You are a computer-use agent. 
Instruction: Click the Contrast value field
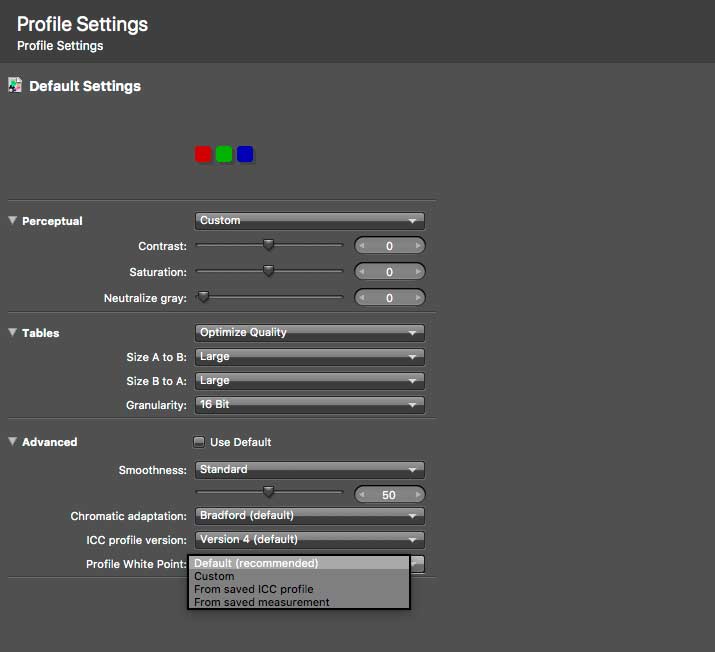coord(389,246)
